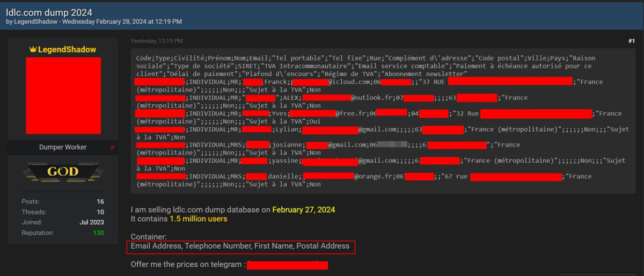Click the Posts count of 16

click(100, 201)
